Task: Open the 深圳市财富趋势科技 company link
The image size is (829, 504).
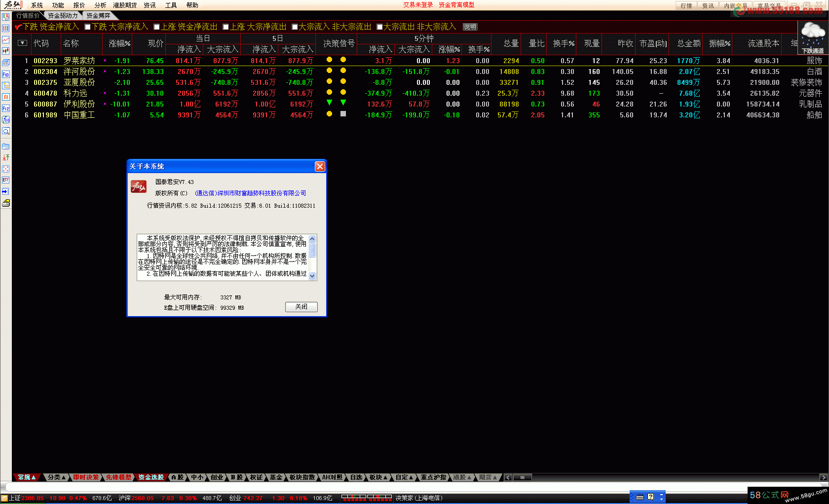Action: tap(250, 193)
